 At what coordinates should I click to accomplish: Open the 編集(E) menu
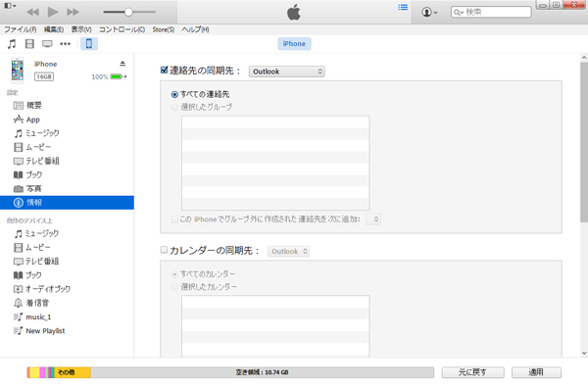[x=54, y=29]
